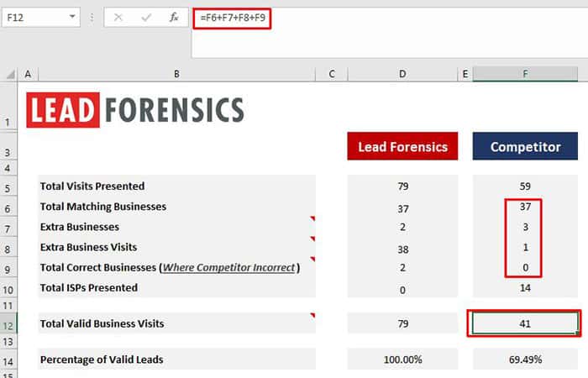Open the Name Box dropdown arrow

tap(72, 17)
